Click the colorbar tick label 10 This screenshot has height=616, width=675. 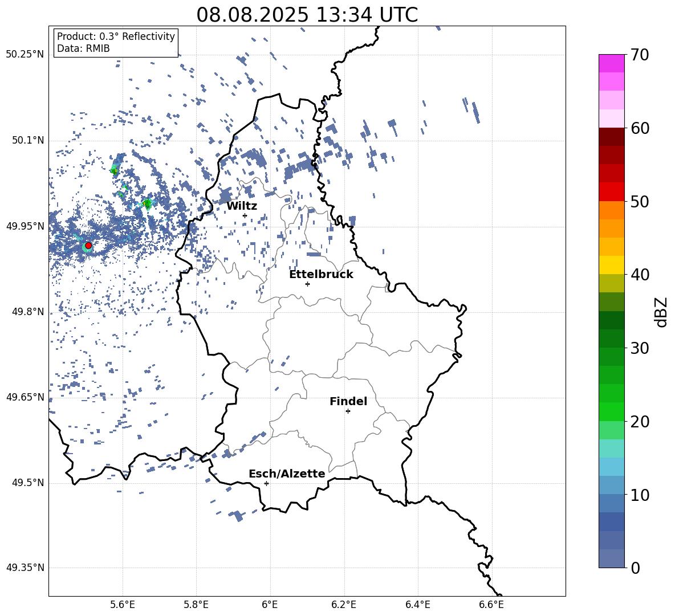click(640, 495)
